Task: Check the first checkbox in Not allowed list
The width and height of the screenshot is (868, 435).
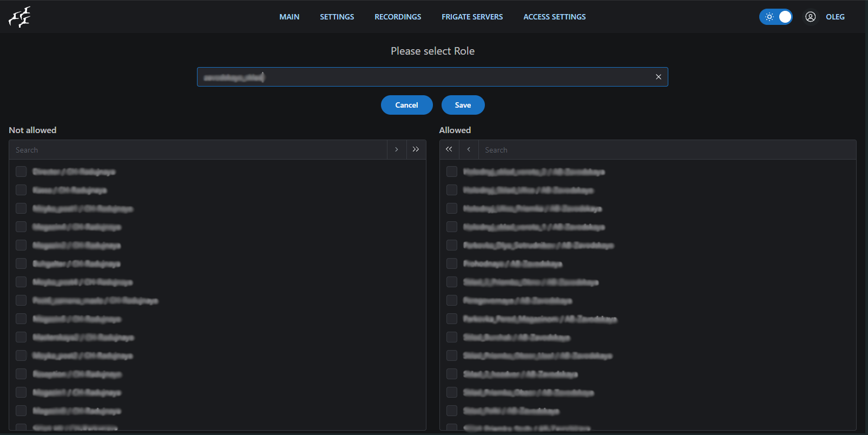Action: 21,172
